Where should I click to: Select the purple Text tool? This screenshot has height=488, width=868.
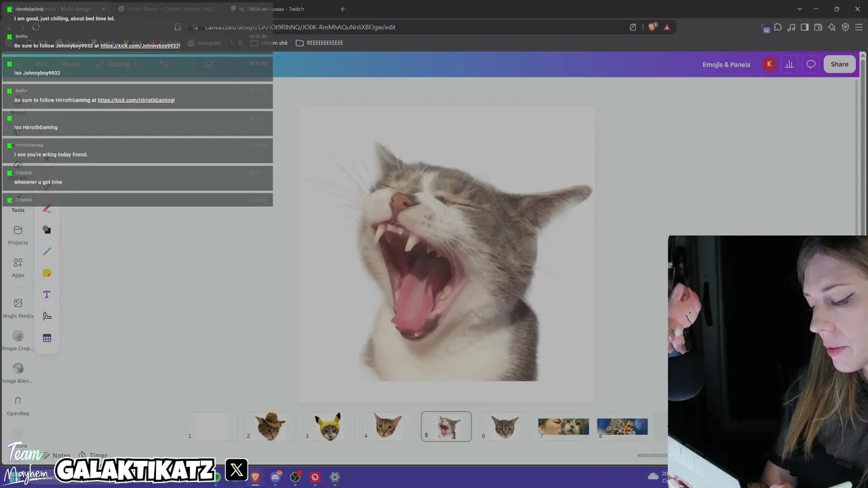[x=47, y=295]
